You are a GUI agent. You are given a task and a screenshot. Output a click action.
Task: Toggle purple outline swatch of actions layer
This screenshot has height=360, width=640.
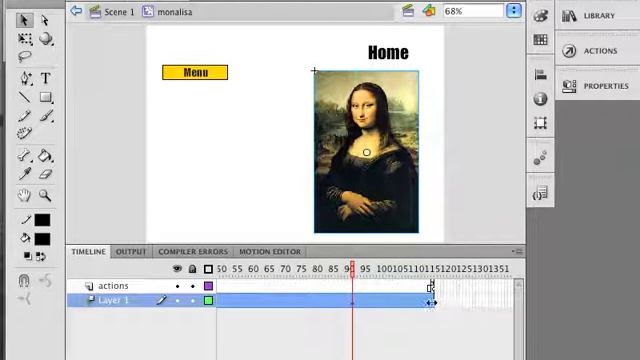pos(208,286)
